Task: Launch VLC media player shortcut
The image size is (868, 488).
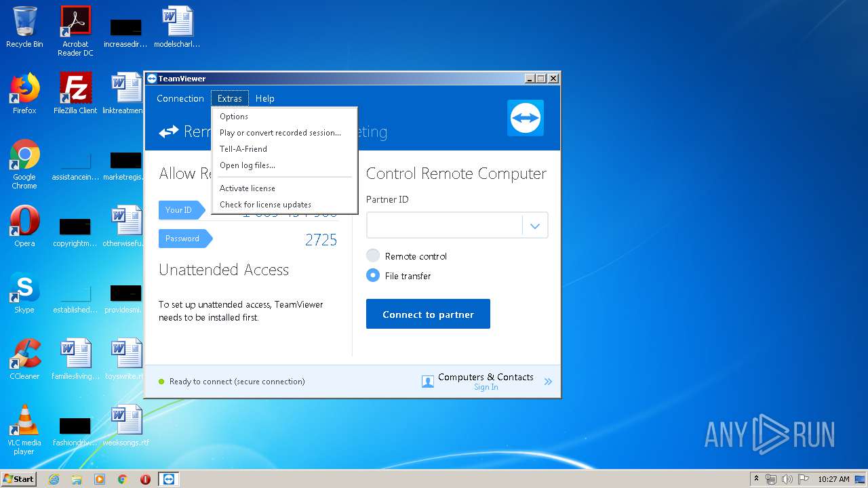Action: point(24,430)
